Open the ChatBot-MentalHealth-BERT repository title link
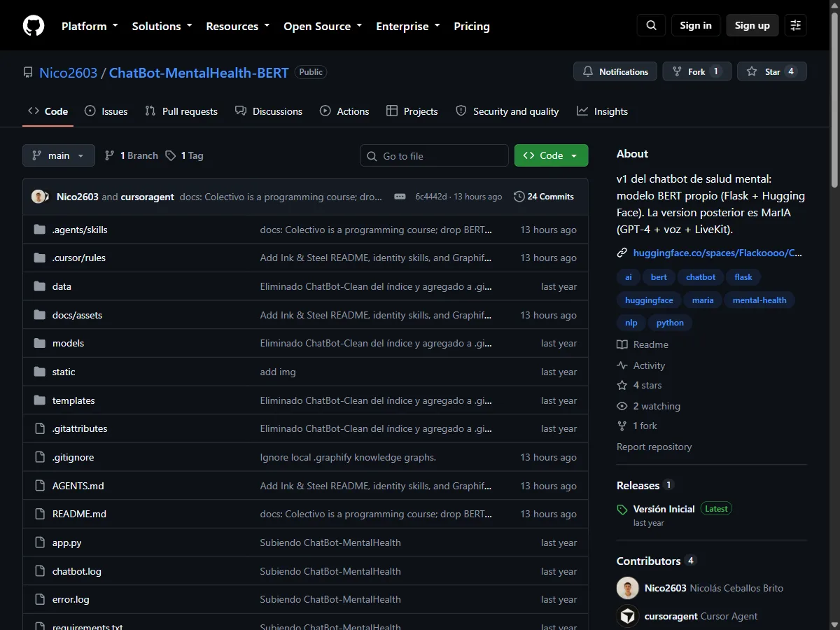 (199, 72)
